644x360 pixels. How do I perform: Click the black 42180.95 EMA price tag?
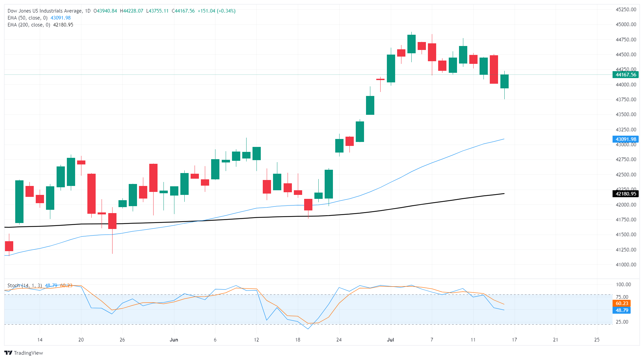[626, 194]
